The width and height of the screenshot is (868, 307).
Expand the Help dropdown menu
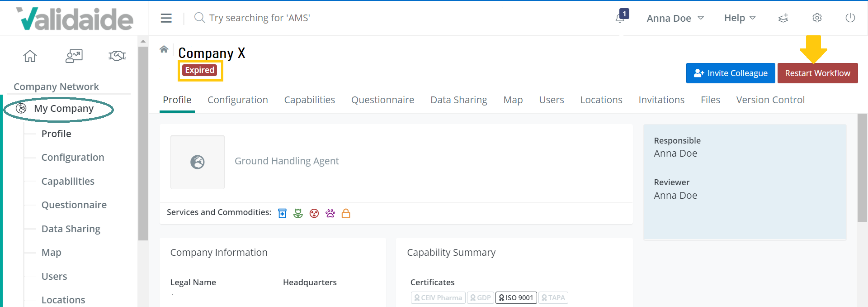click(x=740, y=18)
